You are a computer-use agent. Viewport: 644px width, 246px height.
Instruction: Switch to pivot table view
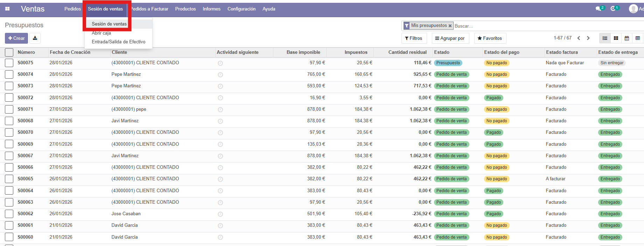click(x=638, y=38)
